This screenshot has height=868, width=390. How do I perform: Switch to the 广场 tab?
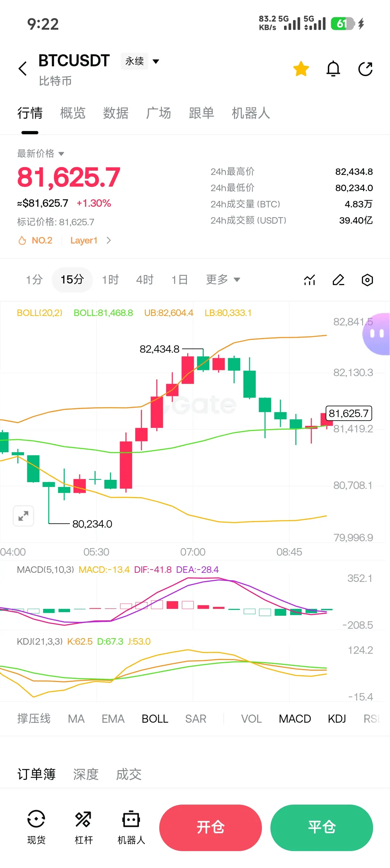(x=158, y=113)
